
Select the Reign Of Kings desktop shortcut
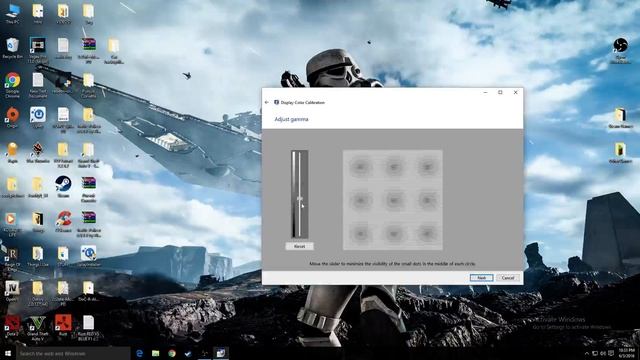(12, 259)
